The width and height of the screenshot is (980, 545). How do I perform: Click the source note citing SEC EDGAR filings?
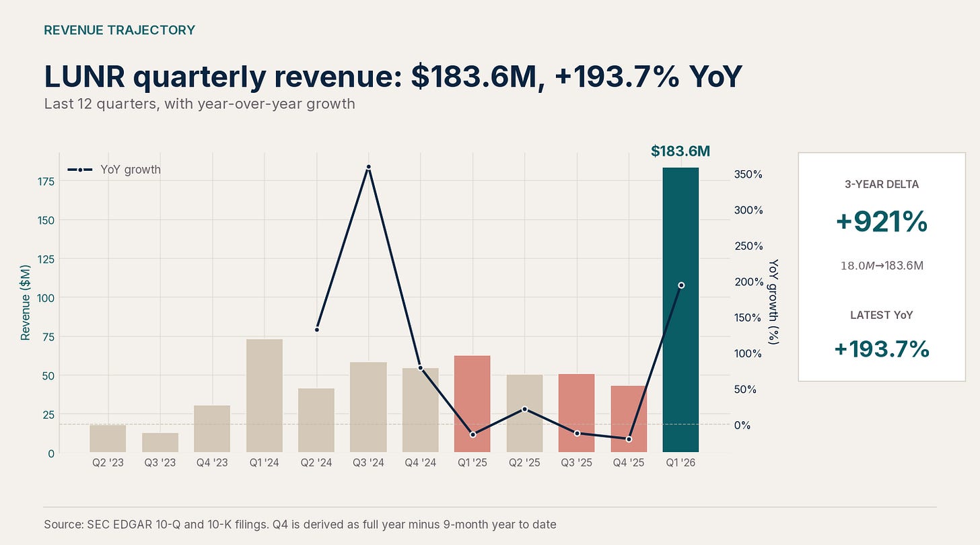(300, 524)
